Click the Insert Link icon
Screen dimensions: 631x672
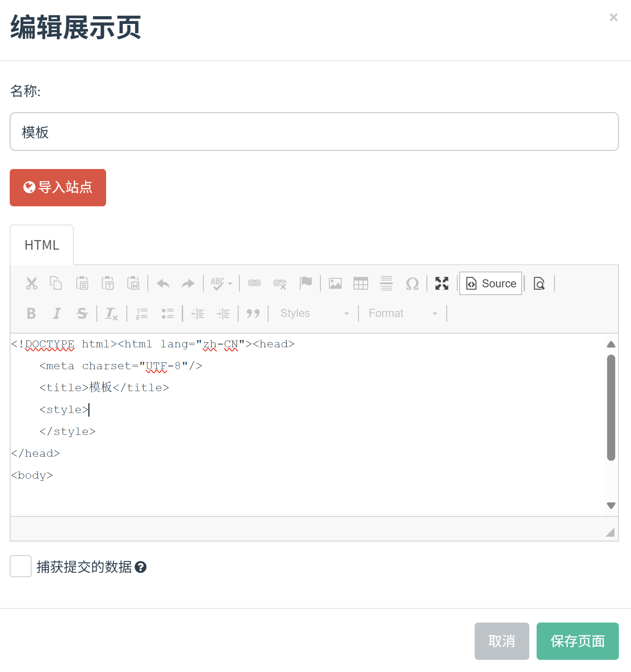click(x=254, y=283)
